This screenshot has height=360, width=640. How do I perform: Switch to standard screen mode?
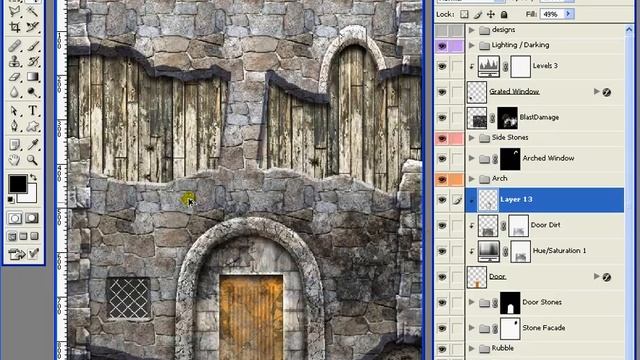click(12, 236)
